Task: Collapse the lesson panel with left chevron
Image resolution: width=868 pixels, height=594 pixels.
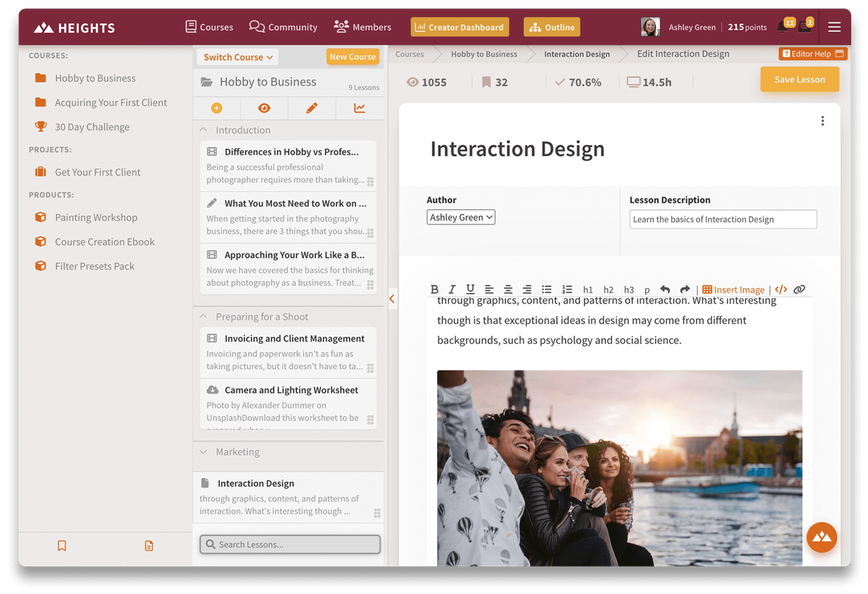Action: click(x=392, y=298)
